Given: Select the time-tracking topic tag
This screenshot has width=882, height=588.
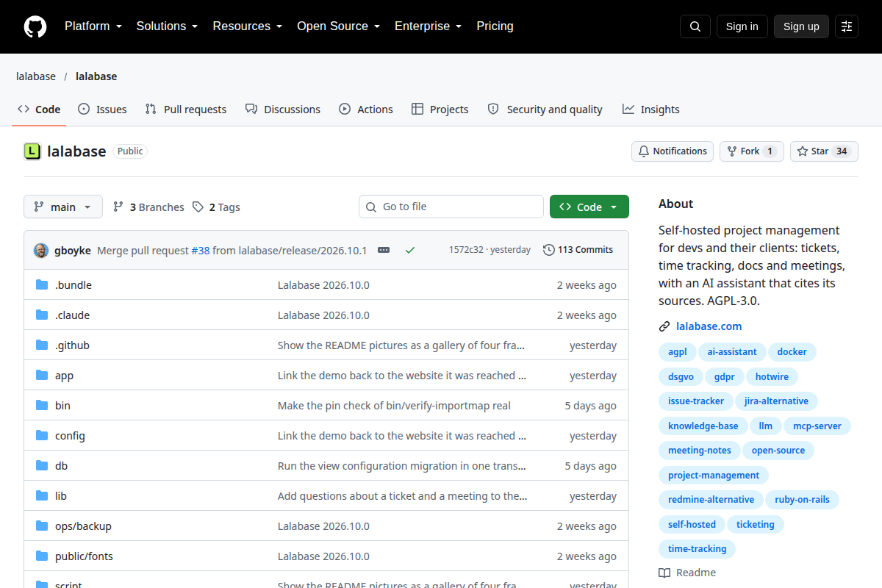Looking at the screenshot, I should (697, 549).
